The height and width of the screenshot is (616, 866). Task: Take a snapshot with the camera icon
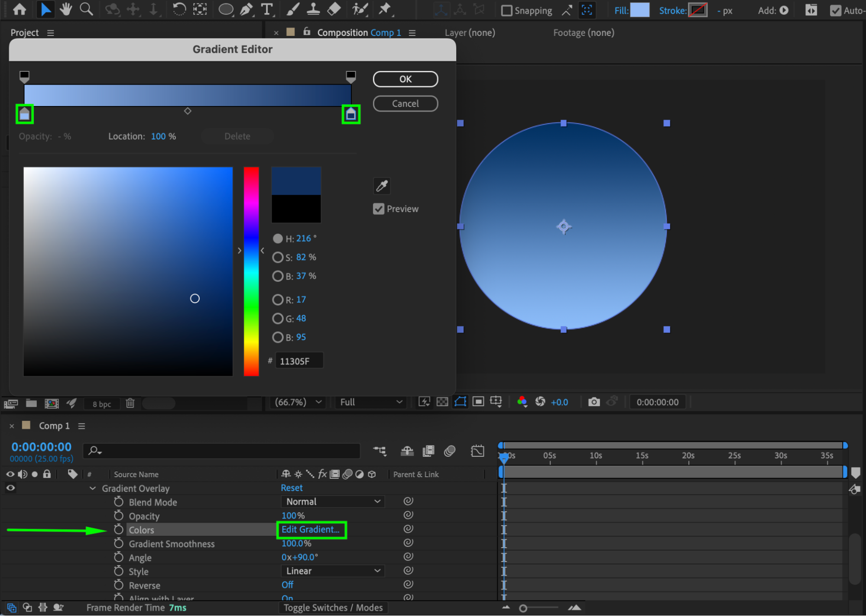click(594, 402)
